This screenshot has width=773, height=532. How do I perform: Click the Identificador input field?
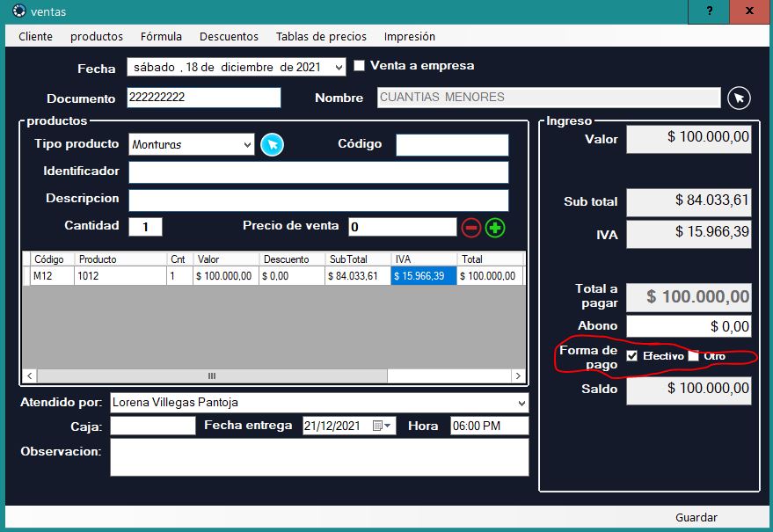(318, 172)
